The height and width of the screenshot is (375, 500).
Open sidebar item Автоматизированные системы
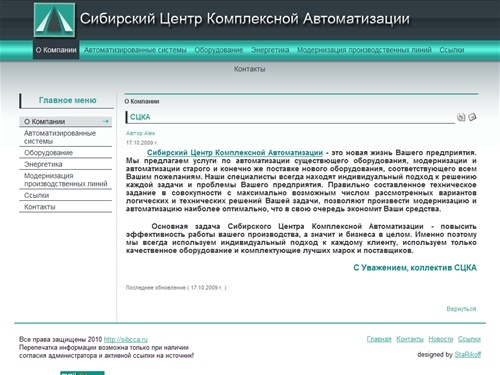click(x=66, y=137)
